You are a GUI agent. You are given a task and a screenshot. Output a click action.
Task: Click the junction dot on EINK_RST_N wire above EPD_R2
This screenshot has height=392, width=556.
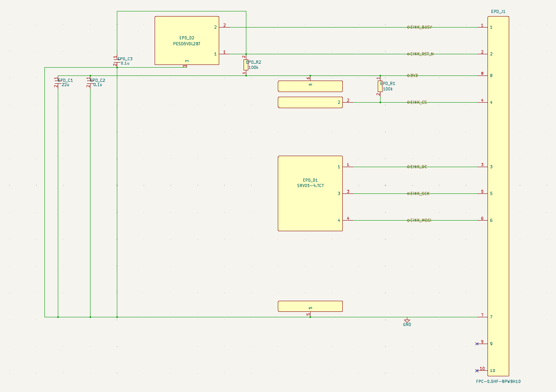click(x=246, y=54)
